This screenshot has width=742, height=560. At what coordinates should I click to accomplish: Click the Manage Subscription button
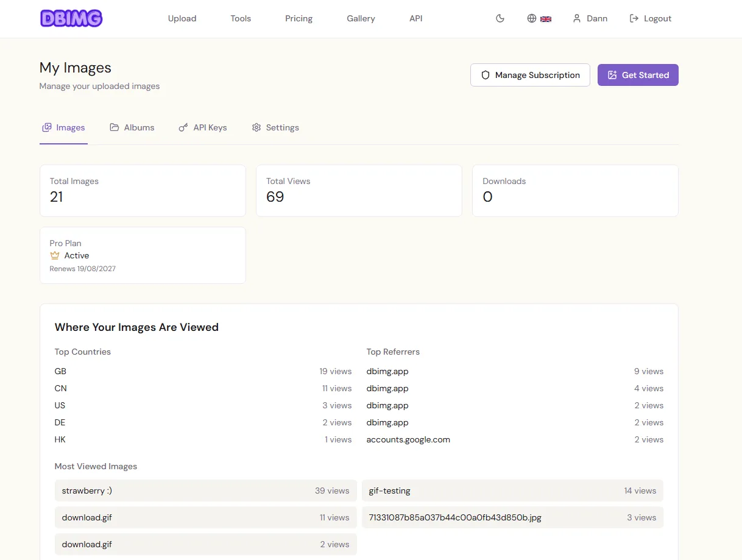point(530,75)
